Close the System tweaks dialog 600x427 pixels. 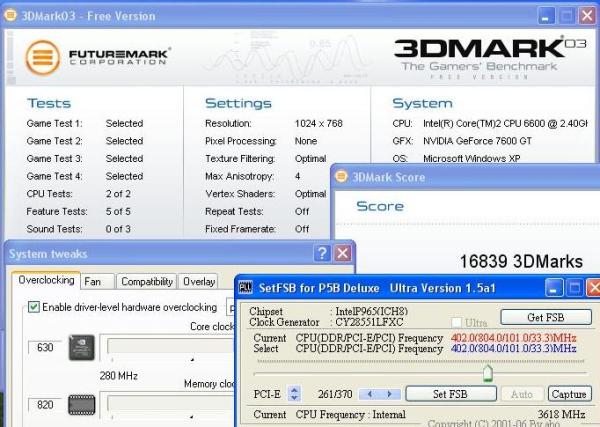coord(342,253)
